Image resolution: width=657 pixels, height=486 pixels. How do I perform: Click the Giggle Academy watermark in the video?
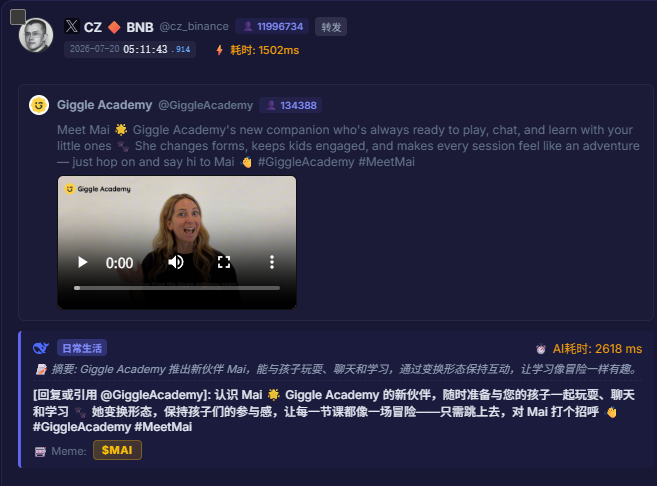pos(98,189)
